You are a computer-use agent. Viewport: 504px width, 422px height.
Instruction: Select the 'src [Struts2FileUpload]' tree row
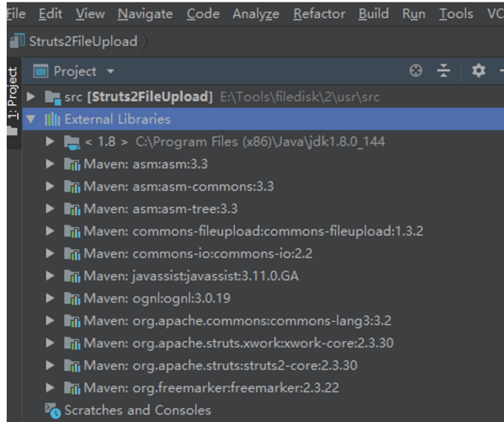263,96
